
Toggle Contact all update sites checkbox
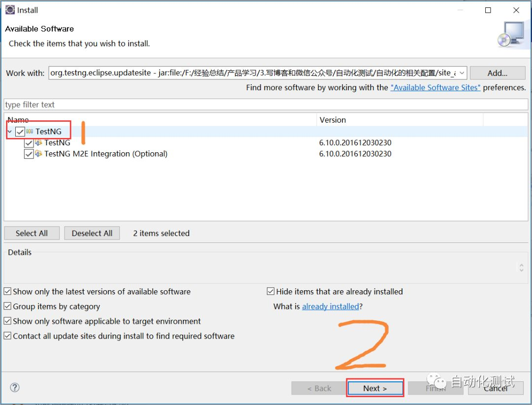tap(7, 336)
